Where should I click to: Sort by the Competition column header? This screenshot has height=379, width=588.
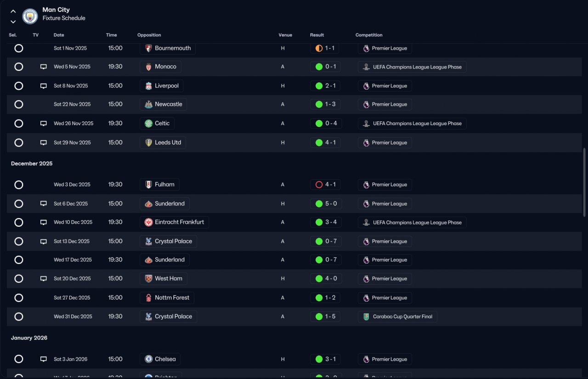(369, 35)
